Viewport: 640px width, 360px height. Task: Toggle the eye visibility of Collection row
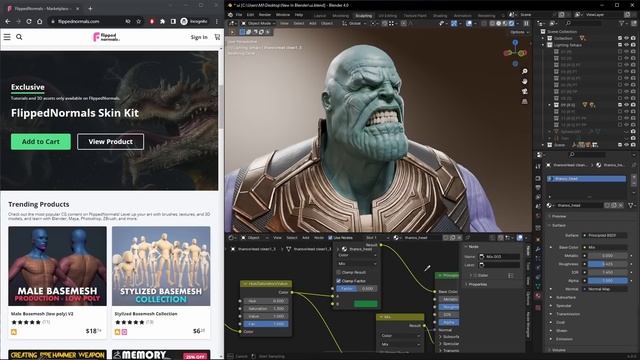[x=627, y=38]
